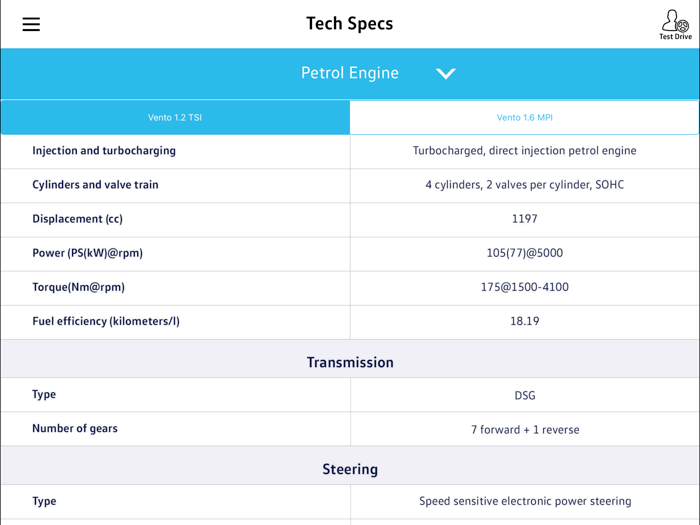Select the Type label under Transmission

(x=44, y=395)
